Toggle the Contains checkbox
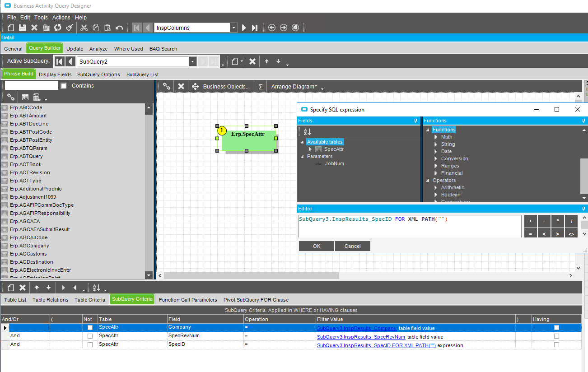This screenshot has height=372, width=588. (64, 86)
